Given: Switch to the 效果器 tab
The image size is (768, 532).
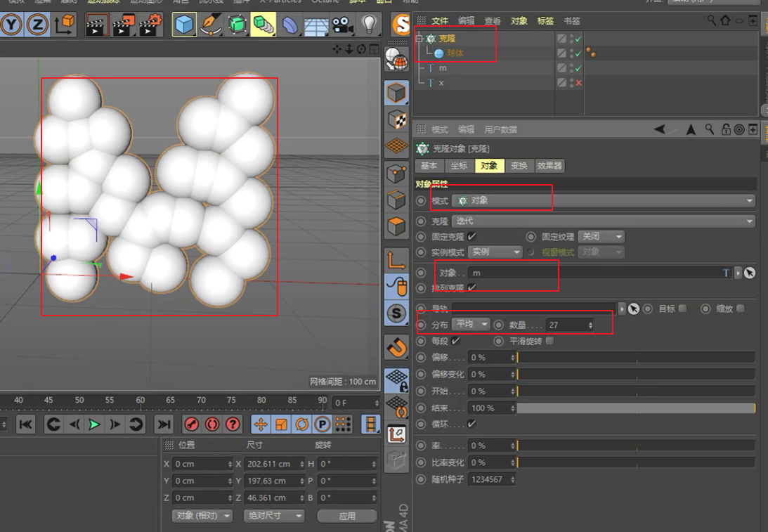Looking at the screenshot, I should coord(549,166).
